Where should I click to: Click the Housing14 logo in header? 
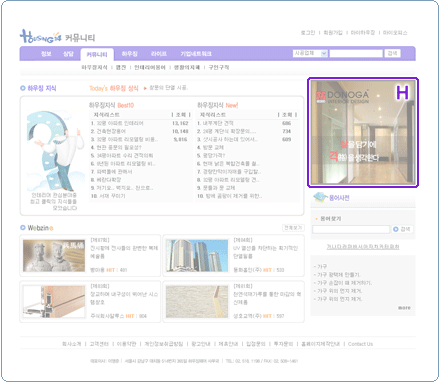click(x=41, y=37)
